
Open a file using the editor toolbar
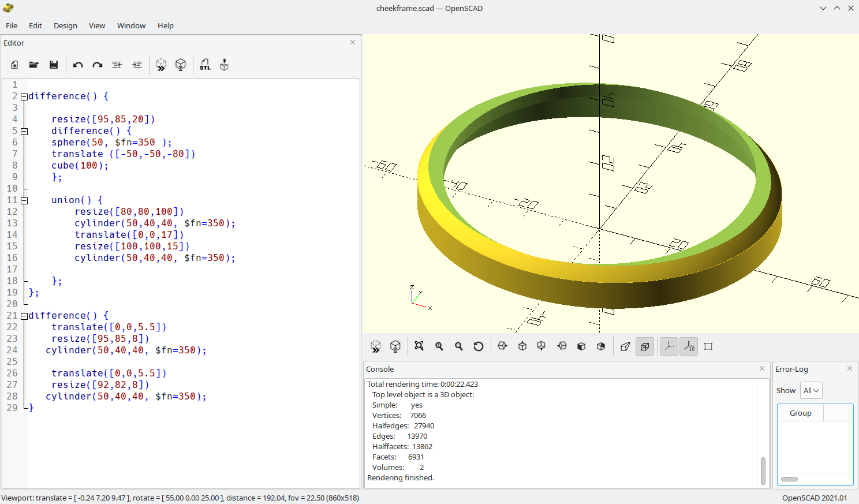point(33,65)
